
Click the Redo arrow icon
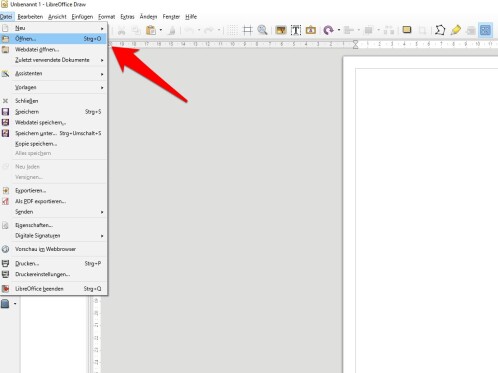[209, 30]
